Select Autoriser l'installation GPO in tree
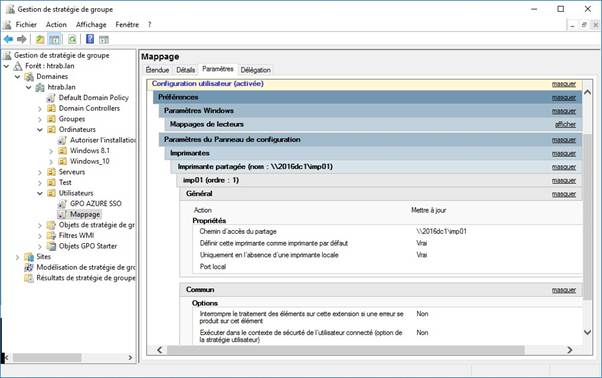 (103, 140)
